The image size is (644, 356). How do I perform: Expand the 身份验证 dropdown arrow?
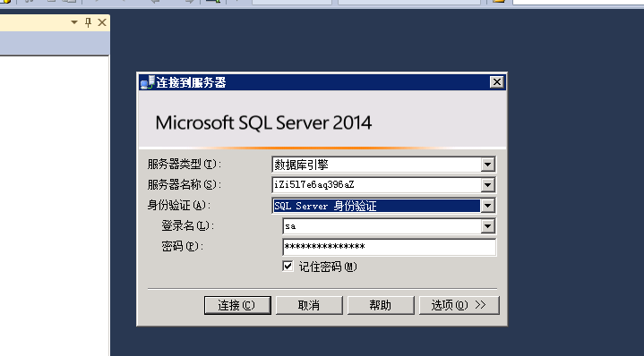coord(487,206)
